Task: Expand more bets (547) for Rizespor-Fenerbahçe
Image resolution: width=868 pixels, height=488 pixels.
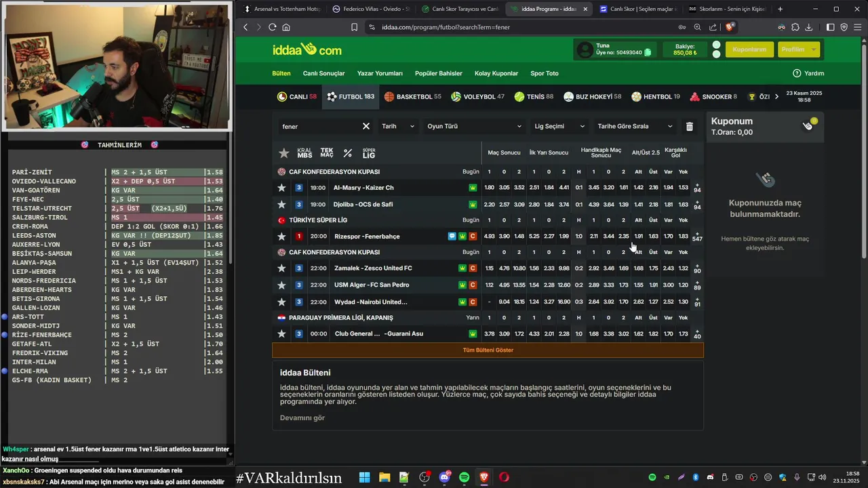Action: click(697, 237)
